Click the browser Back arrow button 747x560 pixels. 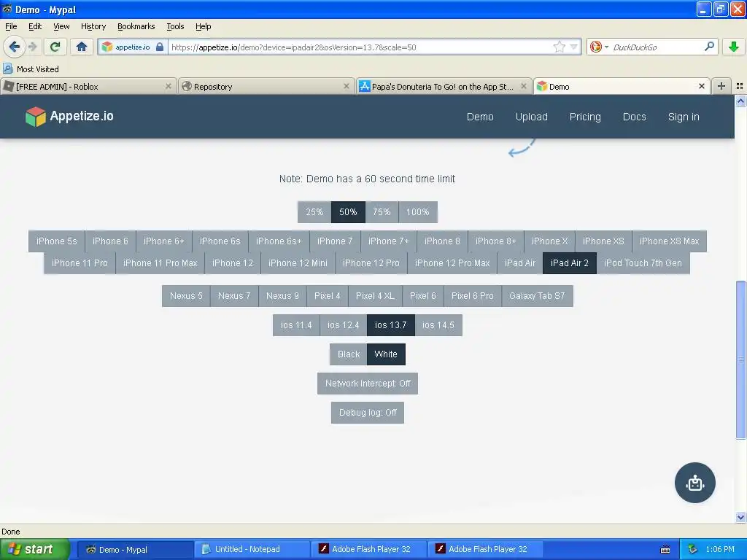click(x=14, y=47)
